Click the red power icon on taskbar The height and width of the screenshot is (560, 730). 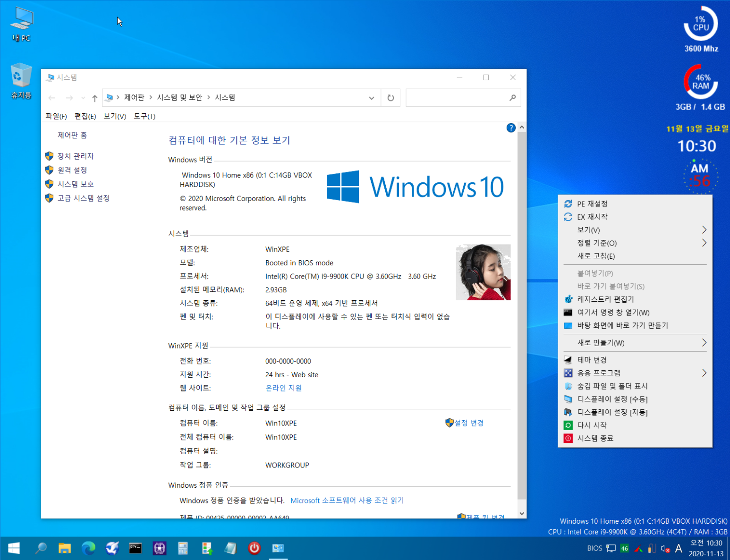click(254, 548)
